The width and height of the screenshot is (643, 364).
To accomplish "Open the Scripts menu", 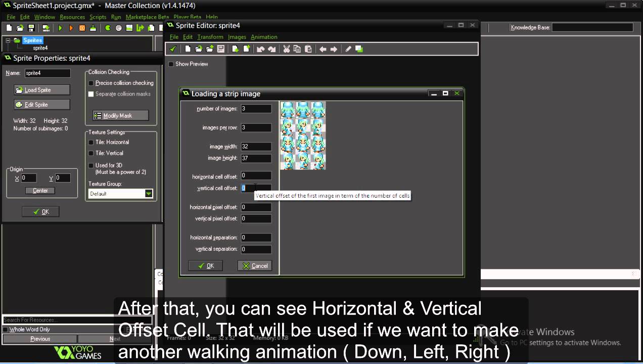I will point(98,17).
